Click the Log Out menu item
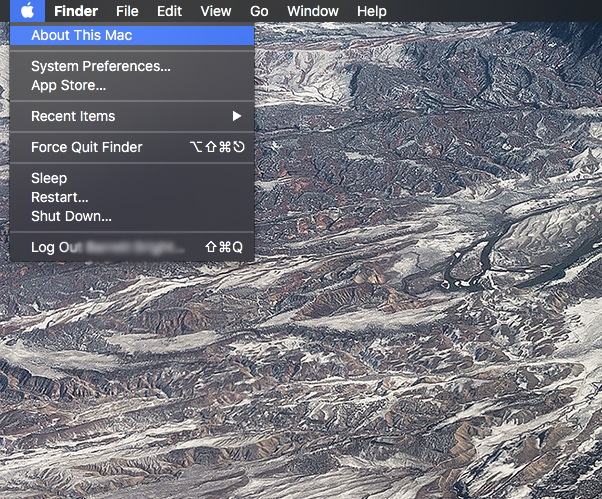The width and height of the screenshot is (602, 499). (x=100, y=246)
